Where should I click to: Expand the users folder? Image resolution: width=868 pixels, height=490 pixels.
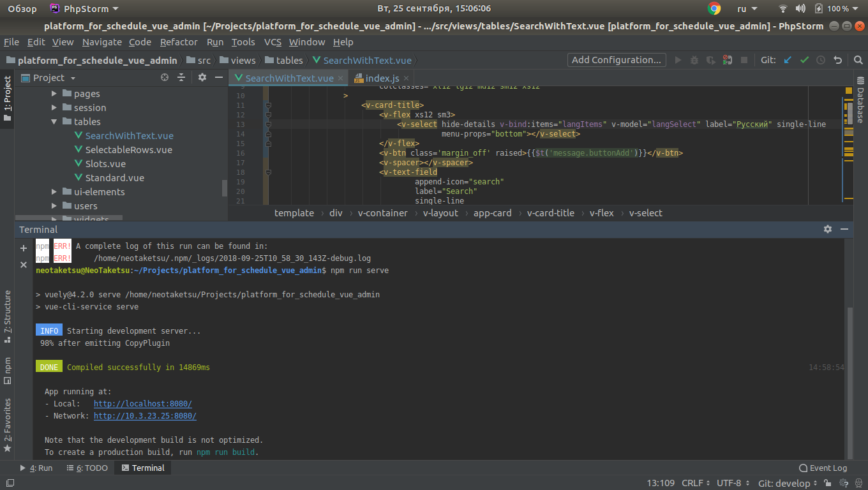tap(54, 206)
